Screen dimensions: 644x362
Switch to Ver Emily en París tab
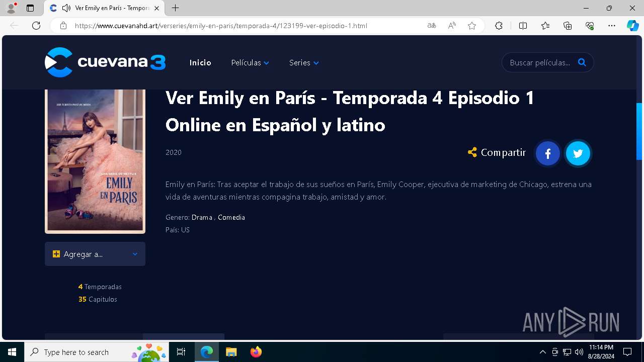click(104, 8)
